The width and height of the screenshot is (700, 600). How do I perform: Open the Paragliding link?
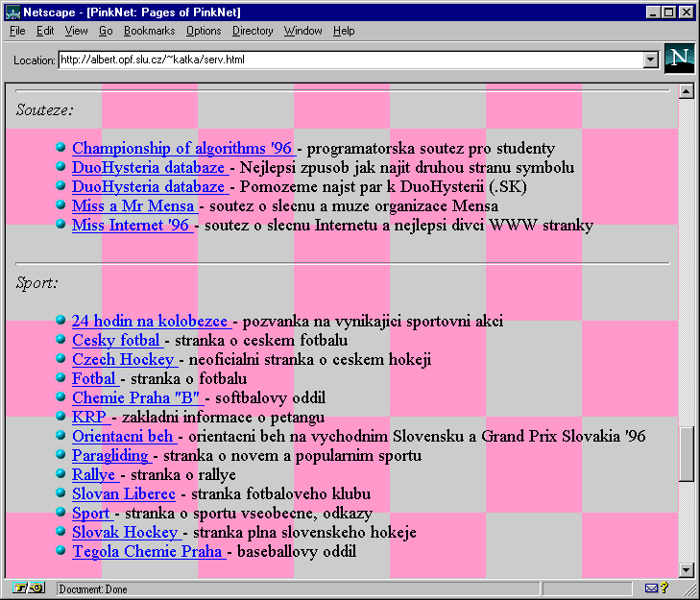[x=110, y=455]
